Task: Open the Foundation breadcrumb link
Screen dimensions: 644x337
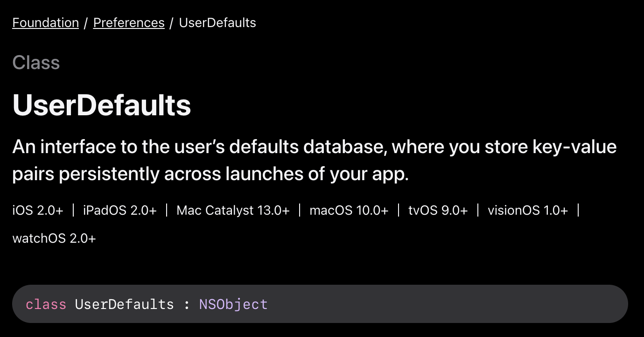Action: (x=45, y=23)
